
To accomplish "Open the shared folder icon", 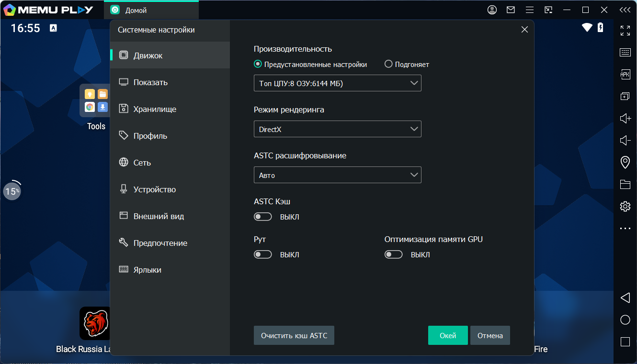I will (625, 184).
